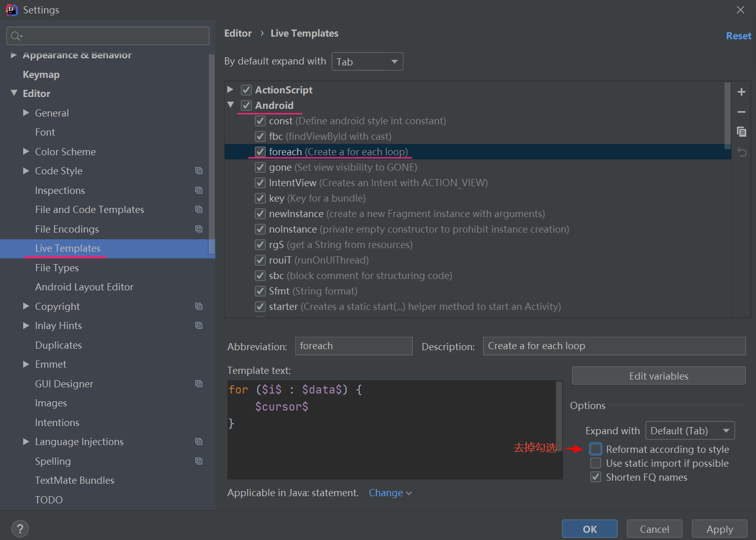Select File Types in settings sidebar
This screenshot has height=540, width=756.
pyautogui.click(x=57, y=268)
